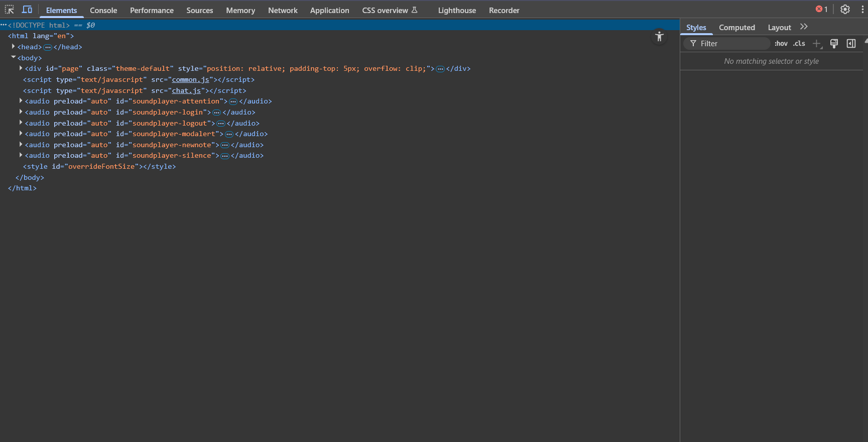Select the Elements tab

pos(61,10)
